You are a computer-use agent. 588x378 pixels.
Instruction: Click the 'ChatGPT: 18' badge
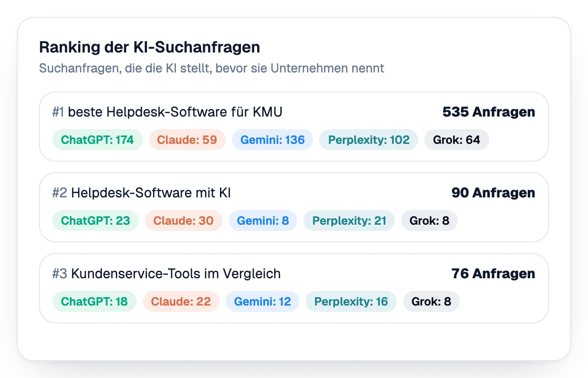[x=94, y=301]
